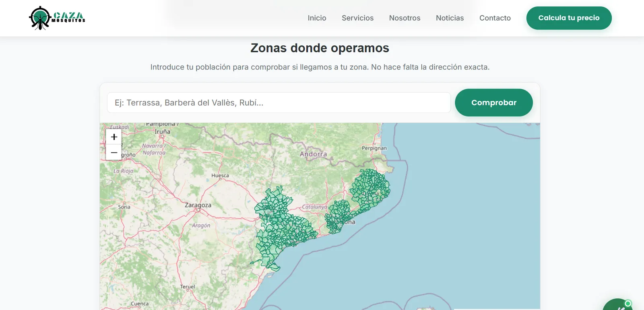Screen dimensions: 644x310
Task: Click the Calcula tu precio button
Action: pos(569,18)
